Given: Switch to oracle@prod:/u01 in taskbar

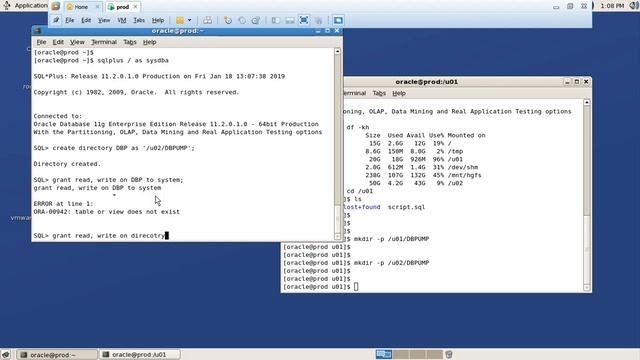Looking at the screenshot, I should coord(140,355).
